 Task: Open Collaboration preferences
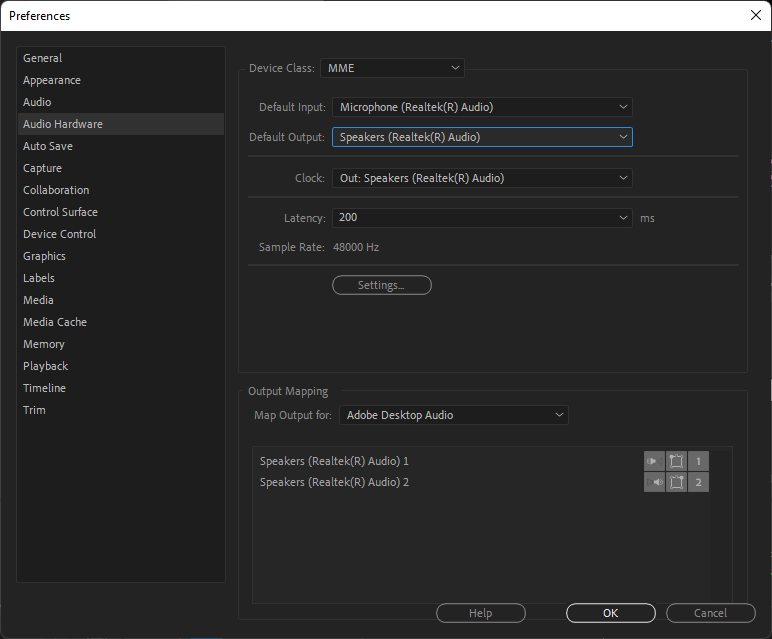(121, 190)
